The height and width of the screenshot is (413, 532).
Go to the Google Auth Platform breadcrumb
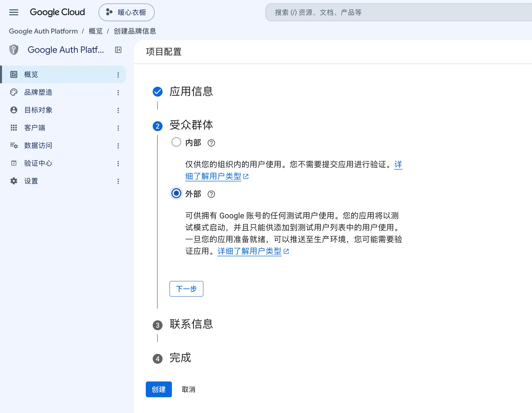[43, 31]
